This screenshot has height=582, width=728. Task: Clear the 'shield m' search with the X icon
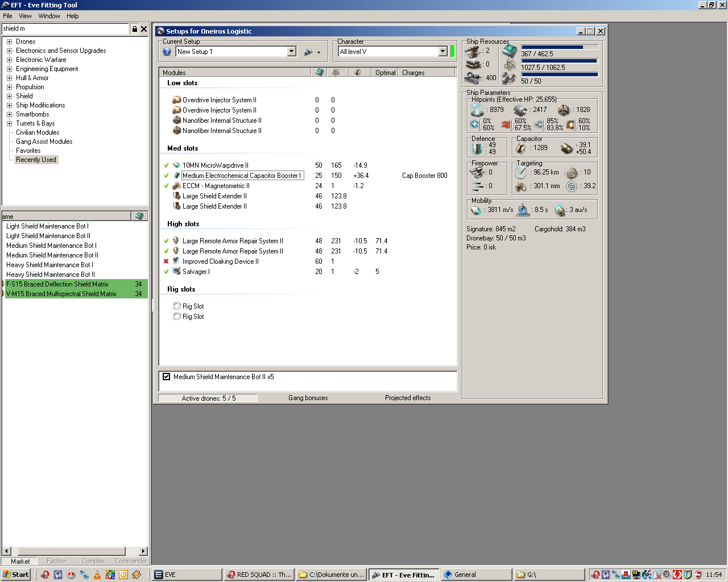click(x=144, y=29)
